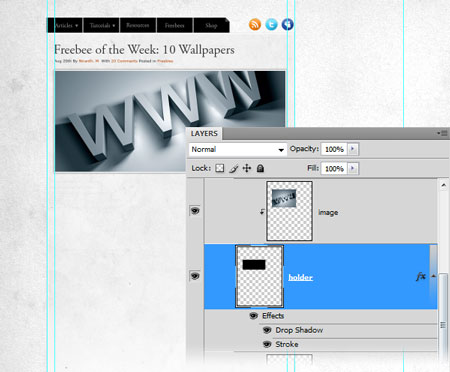Click the Effects row label
Image resolution: width=450 pixels, height=372 pixels.
273,316
